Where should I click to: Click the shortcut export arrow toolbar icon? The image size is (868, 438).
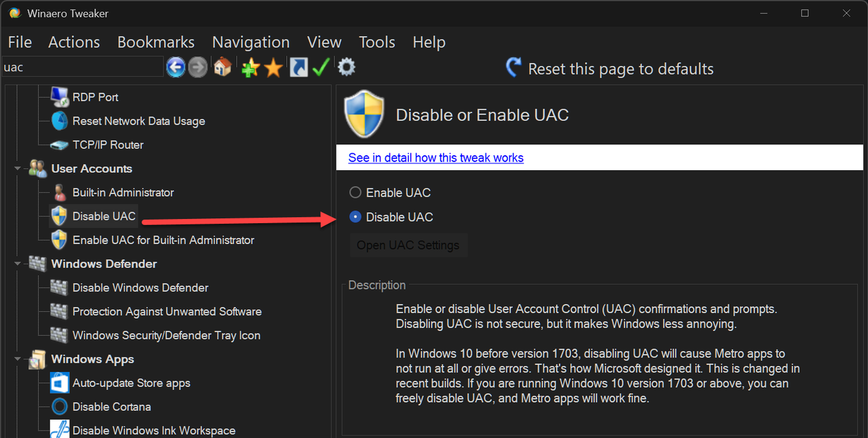298,67
